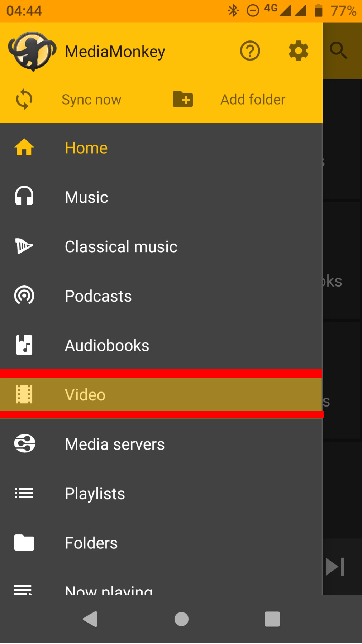Open Playlists in the drawer
This screenshot has width=362, height=644.
pos(95,494)
